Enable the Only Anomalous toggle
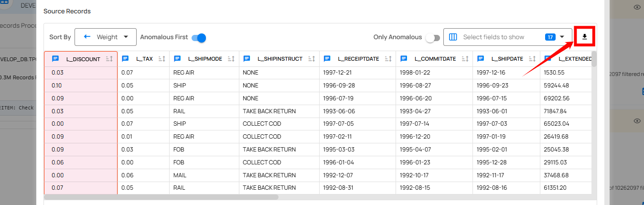This screenshot has width=644, height=205. (x=432, y=38)
